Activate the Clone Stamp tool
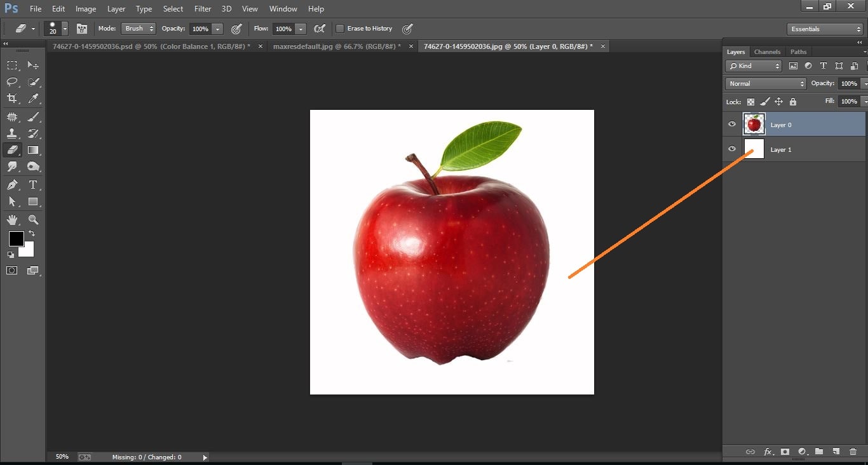Screen dimensions: 868x465 point(11,133)
